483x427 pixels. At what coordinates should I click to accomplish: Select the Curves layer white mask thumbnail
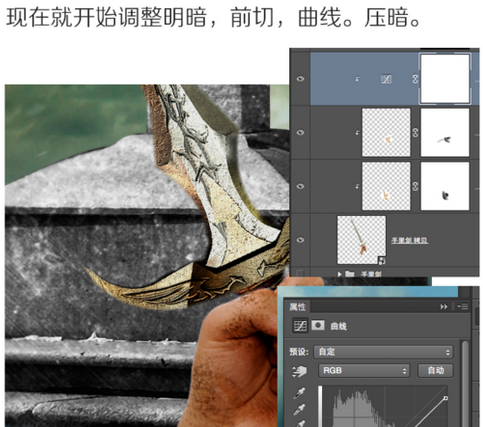pos(445,79)
